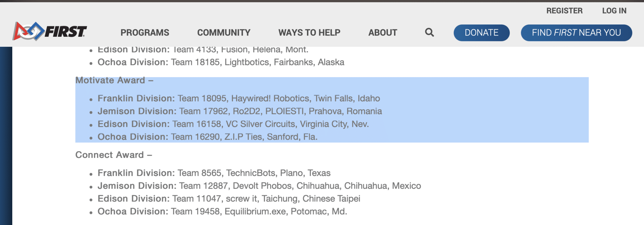Open the Community menu
The width and height of the screenshot is (644, 225).
click(x=224, y=33)
